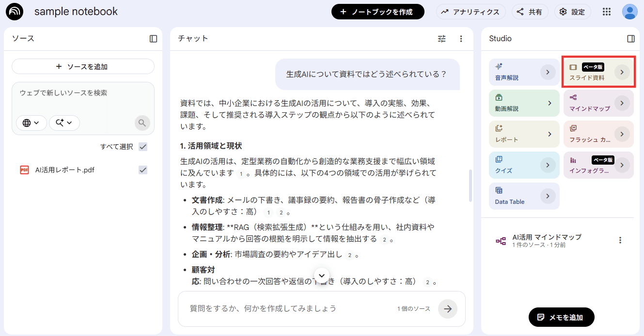Expand クイズ options arrow
The width and height of the screenshot is (644, 336).
click(548, 165)
